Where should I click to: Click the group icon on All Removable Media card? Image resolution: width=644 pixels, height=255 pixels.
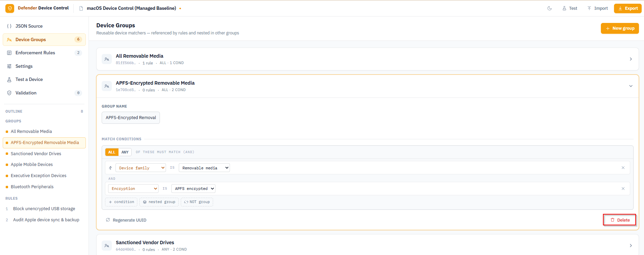[x=107, y=59]
